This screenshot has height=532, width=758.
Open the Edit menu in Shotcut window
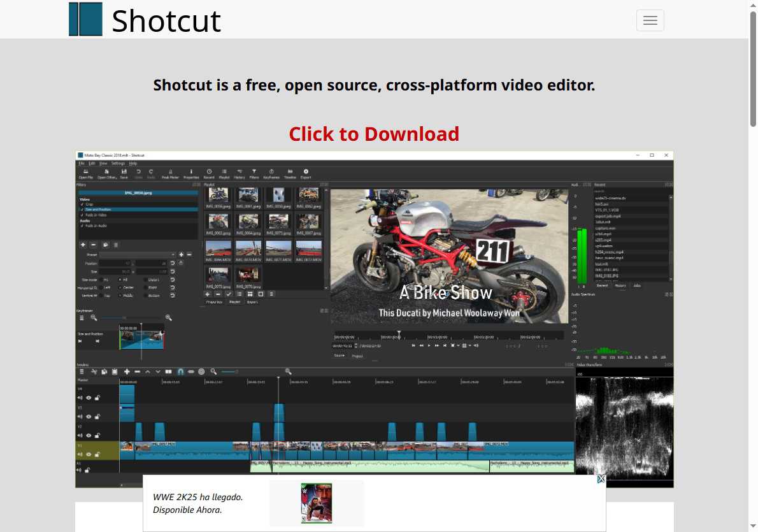(x=91, y=164)
